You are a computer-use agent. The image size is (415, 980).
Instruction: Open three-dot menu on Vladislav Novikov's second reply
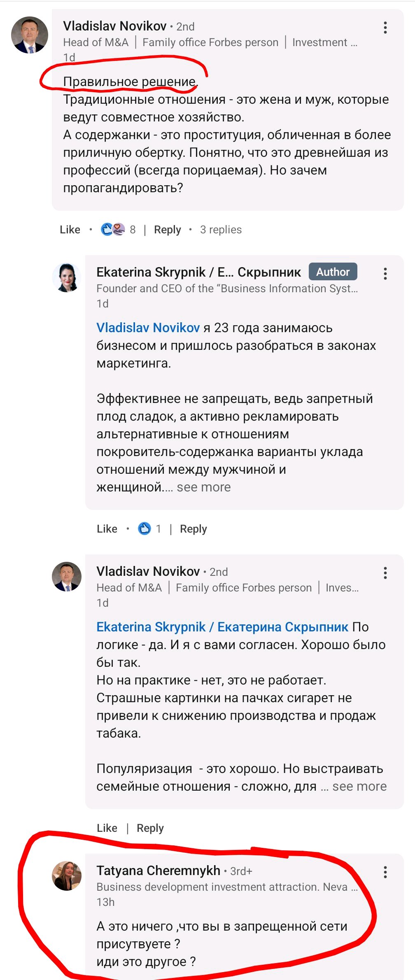[385, 573]
